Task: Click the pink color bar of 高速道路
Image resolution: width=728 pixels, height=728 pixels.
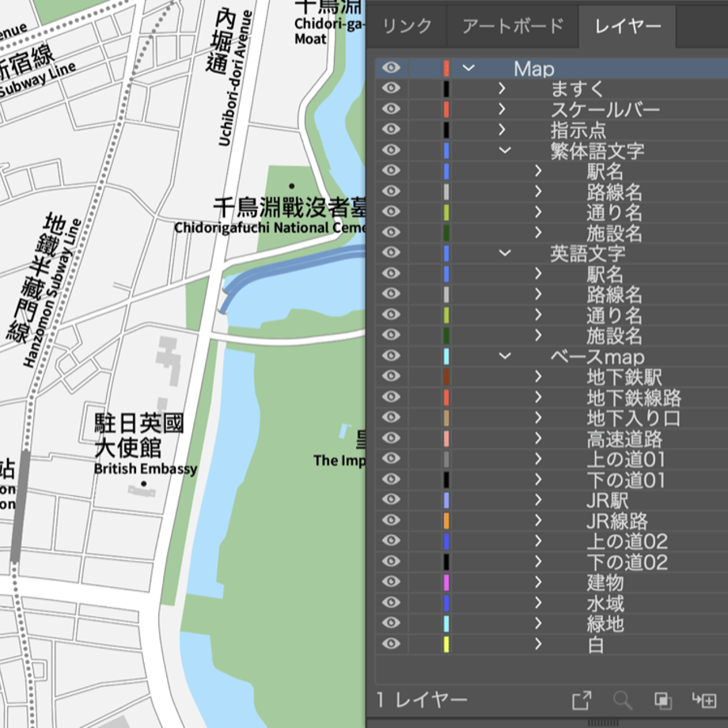Action: click(x=446, y=438)
